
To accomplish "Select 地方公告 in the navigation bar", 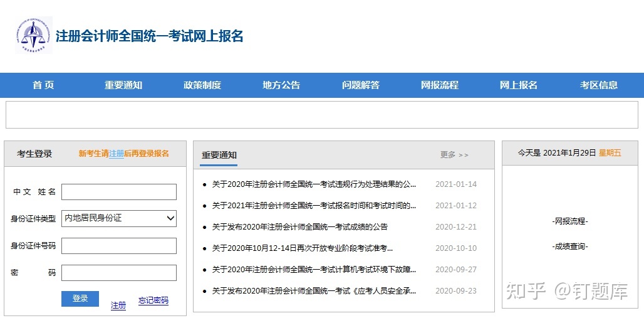I will pos(281,85).
